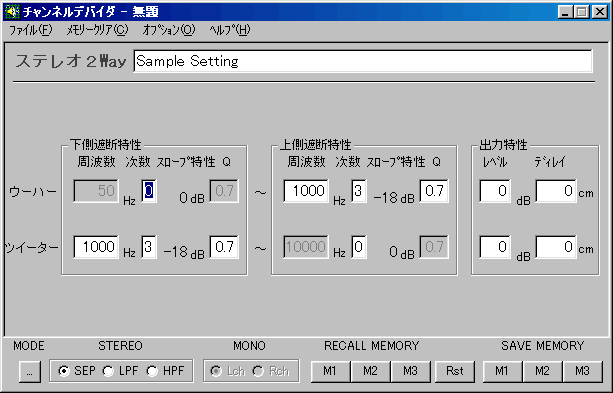This screenshot has height=393, width=613.
Task: Click the RECALL MEMORY label
Action: 372,346
